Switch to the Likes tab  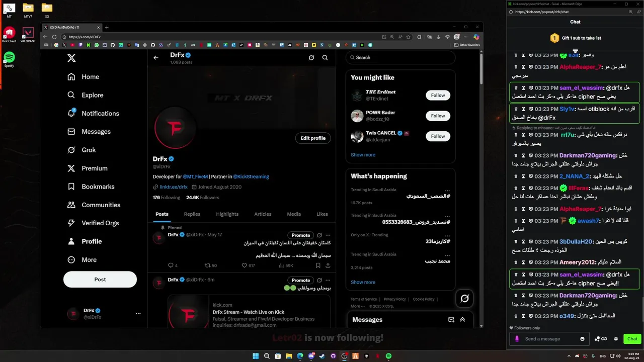(x=322, y=214)
